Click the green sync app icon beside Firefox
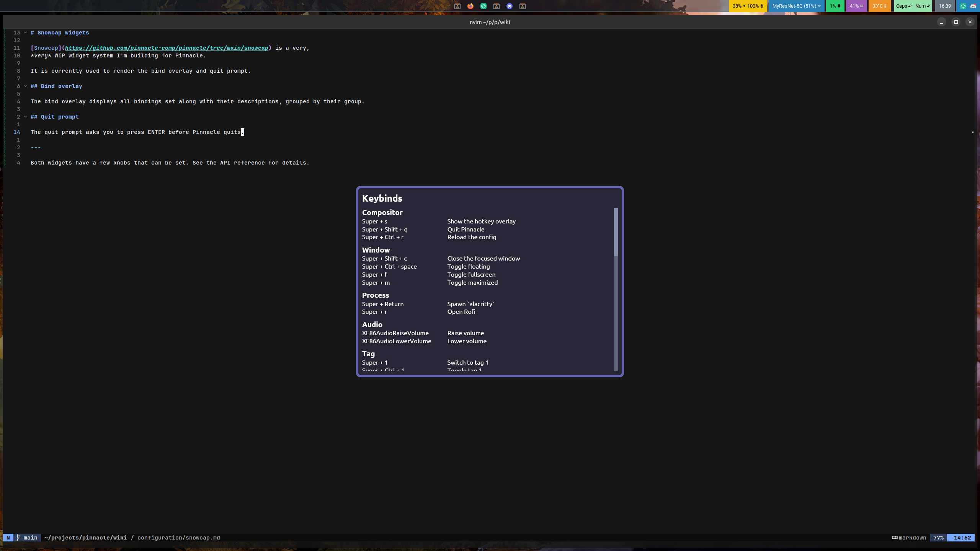 pos(483,6)
